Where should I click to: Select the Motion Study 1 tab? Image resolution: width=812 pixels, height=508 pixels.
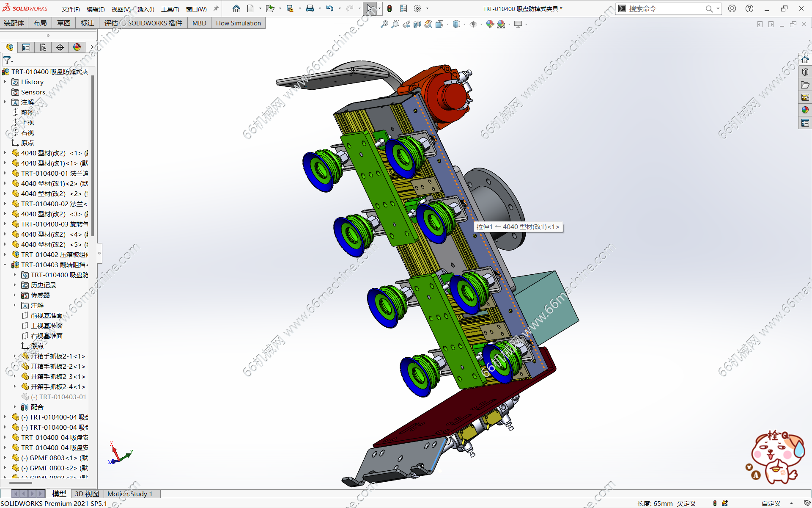[x=130, y=494]
